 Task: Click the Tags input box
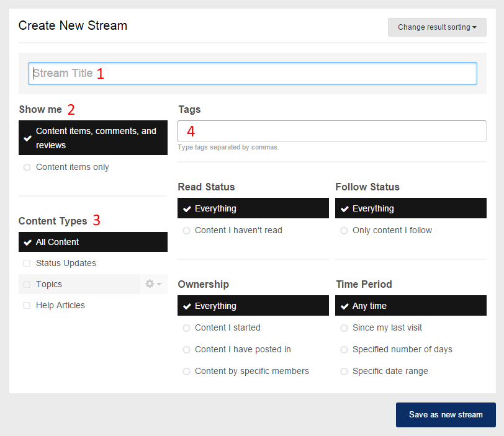[x=331, y=131]
